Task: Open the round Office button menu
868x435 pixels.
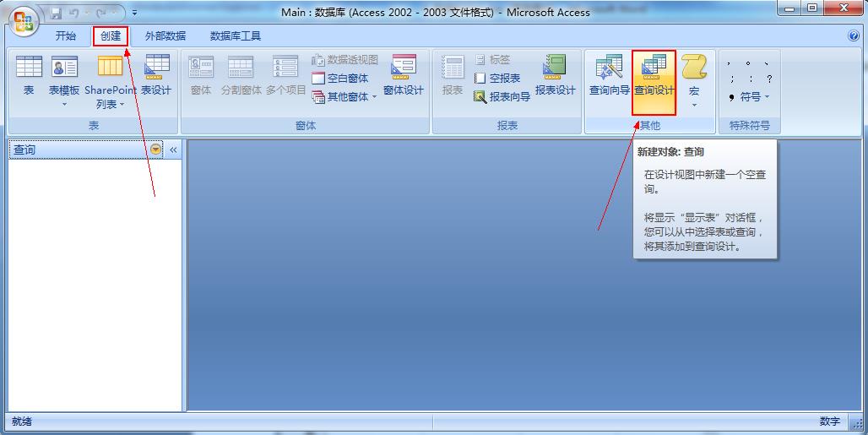Action: coord(23,20)
